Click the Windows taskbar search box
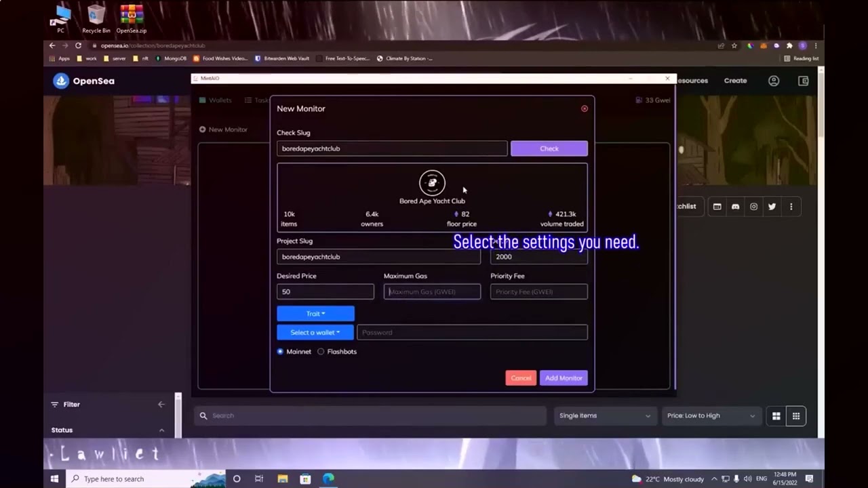Screen dimensions: 868x488 tap(145, 479)
